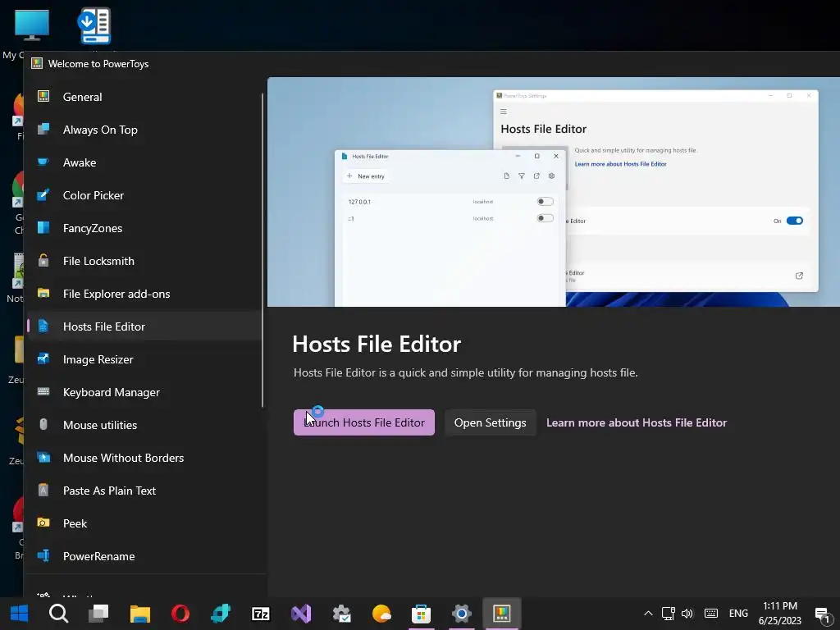Click the PowerToys taskbar icon
The height and width of the screenshot is (630, 840).
point(501,614)
